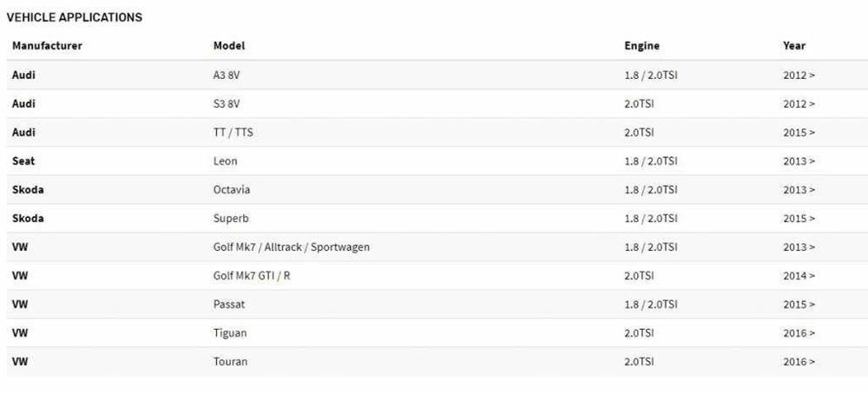Select the Touran model cell
Viewport: 868px width, 394px height.
pyautogui.click(x=230, y=362)
